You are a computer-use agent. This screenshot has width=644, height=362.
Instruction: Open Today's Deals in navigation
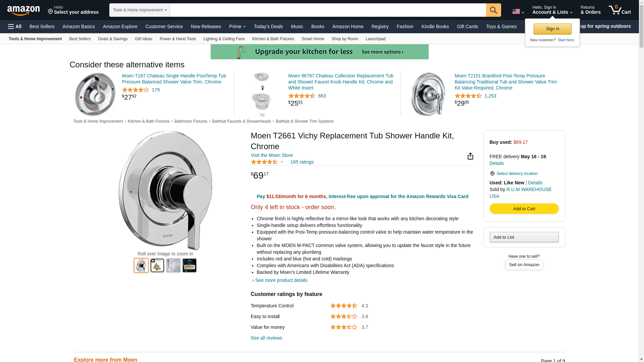coord(268,26)
